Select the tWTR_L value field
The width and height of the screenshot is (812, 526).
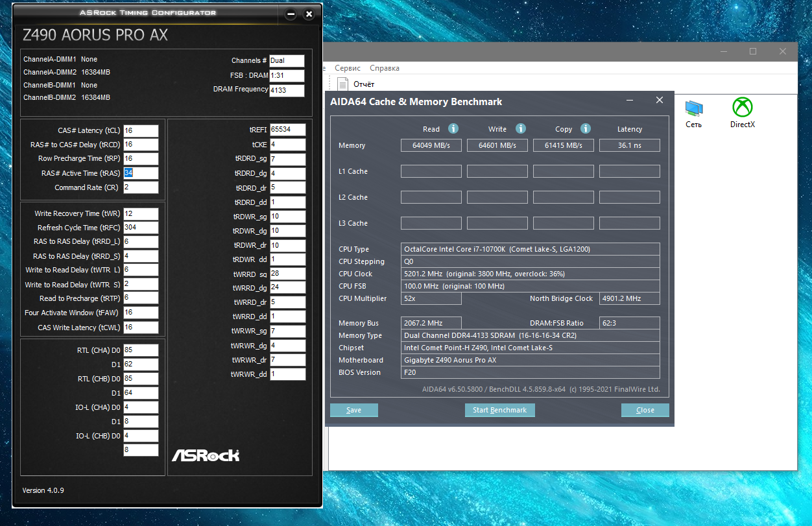(141, 270)
